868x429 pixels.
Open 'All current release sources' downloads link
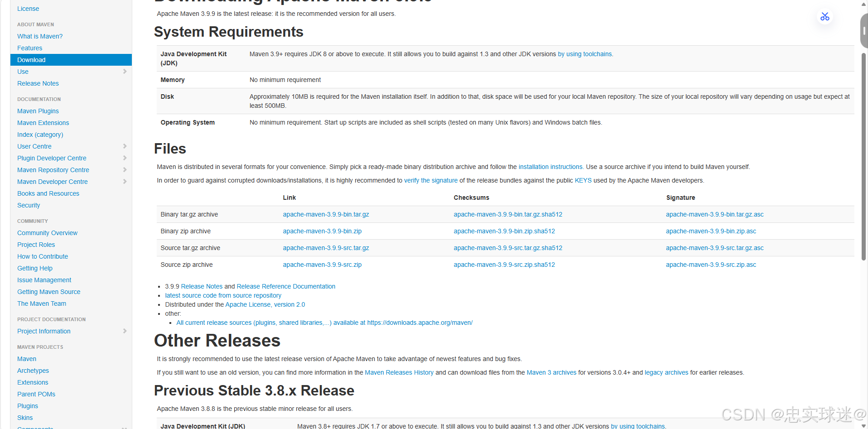324,323
